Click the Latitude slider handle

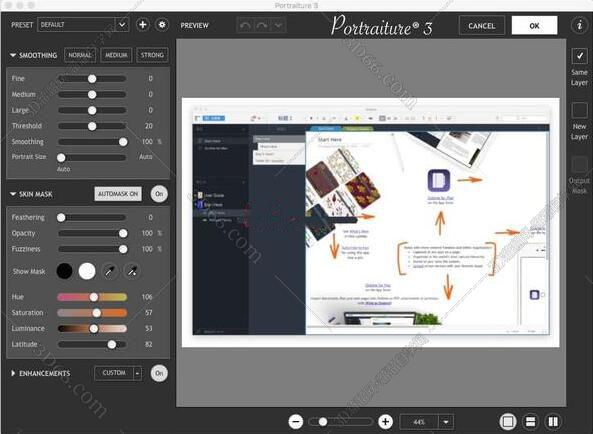pyautogui.click(x=112, y=344)
